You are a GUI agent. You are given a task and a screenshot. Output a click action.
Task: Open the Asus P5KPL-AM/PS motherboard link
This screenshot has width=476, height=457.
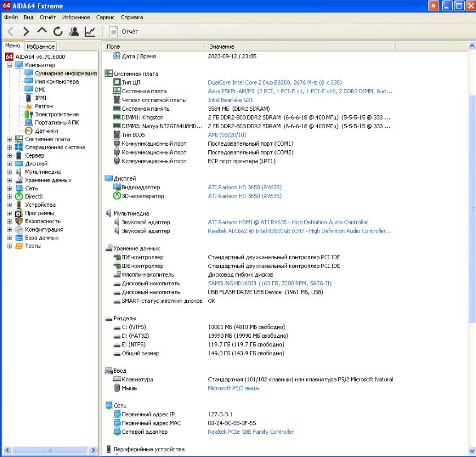click(x=300, y=91)
